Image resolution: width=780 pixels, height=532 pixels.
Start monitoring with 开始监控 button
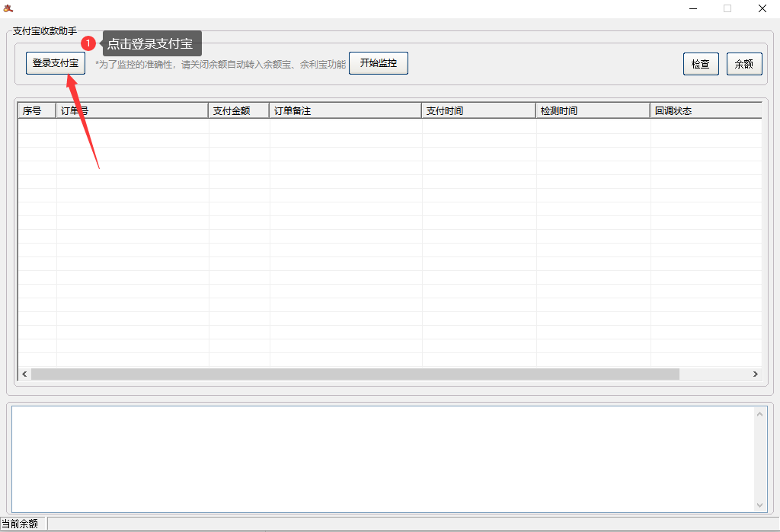tap(378, 63)
